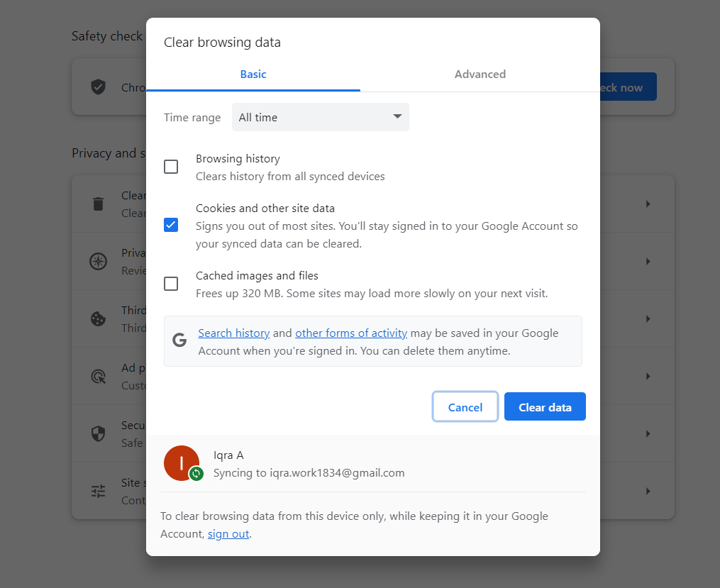
Task: Click the Cancel button
Action: click(x=465, y=406)
